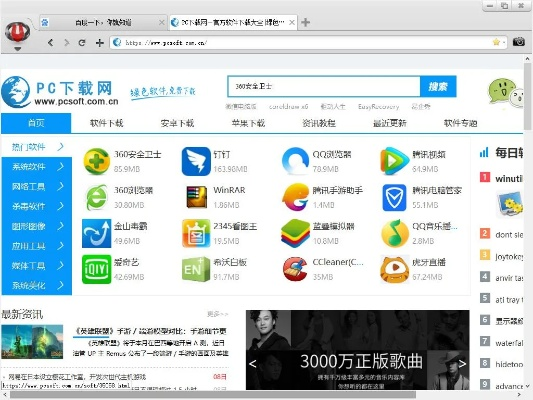533x400 pixels.
Task: Click the previous arrow on music banner
Action: (253, 364)
